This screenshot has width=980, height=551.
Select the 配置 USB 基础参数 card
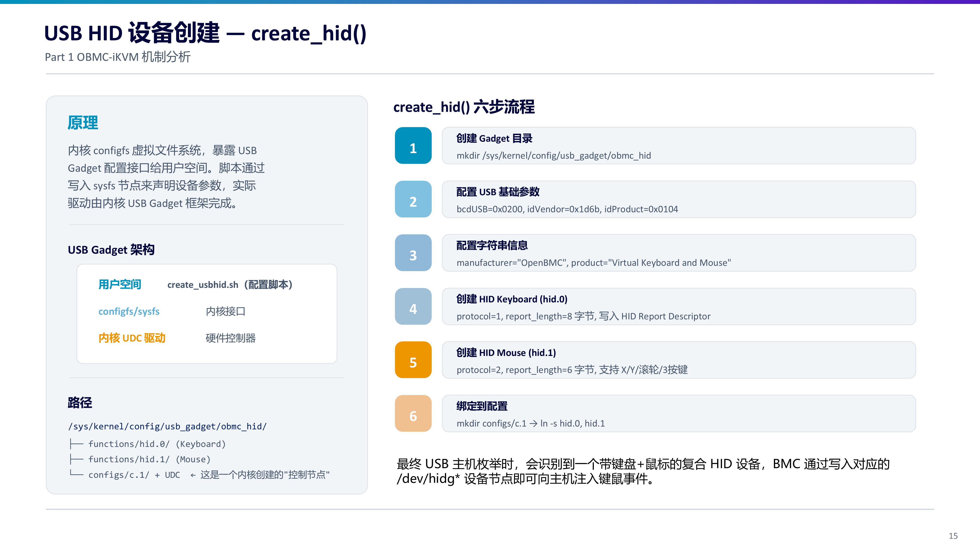pos(679,199)
